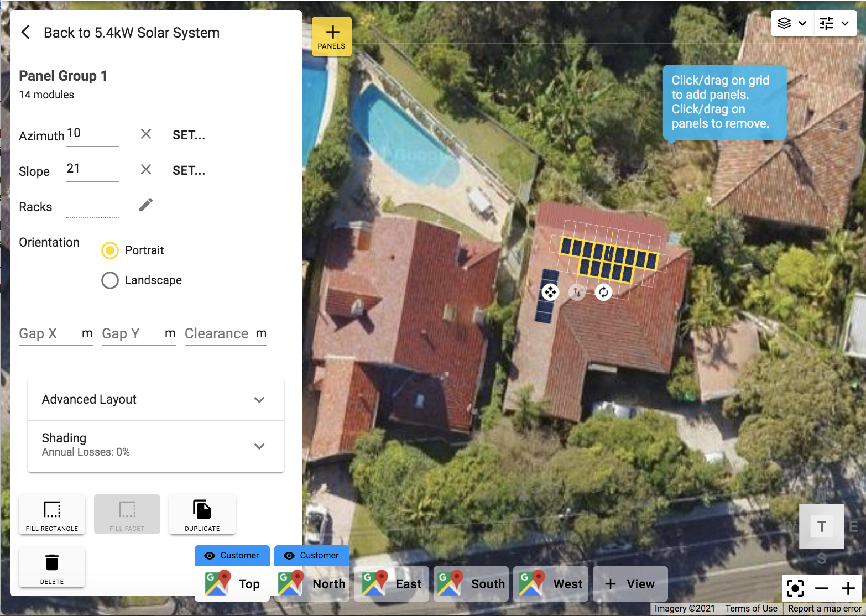Screen dimensions: 866x616
Task: Click the Gap X field
Action: pyautogui.click(x=56, y=334)
